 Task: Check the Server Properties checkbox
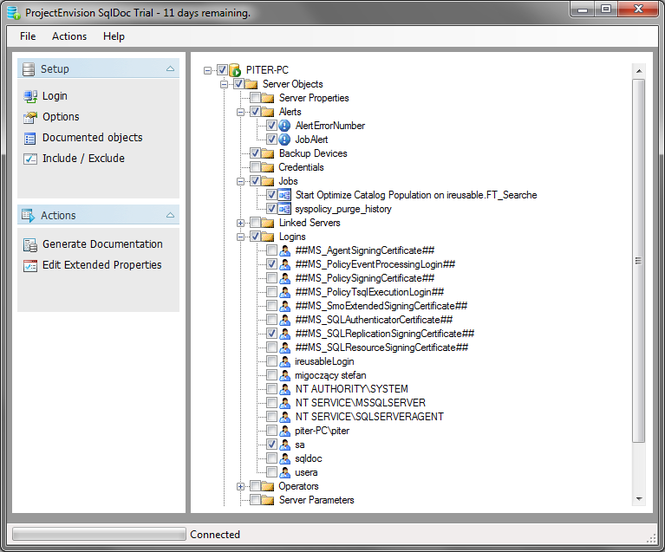(x=255, y=98)
